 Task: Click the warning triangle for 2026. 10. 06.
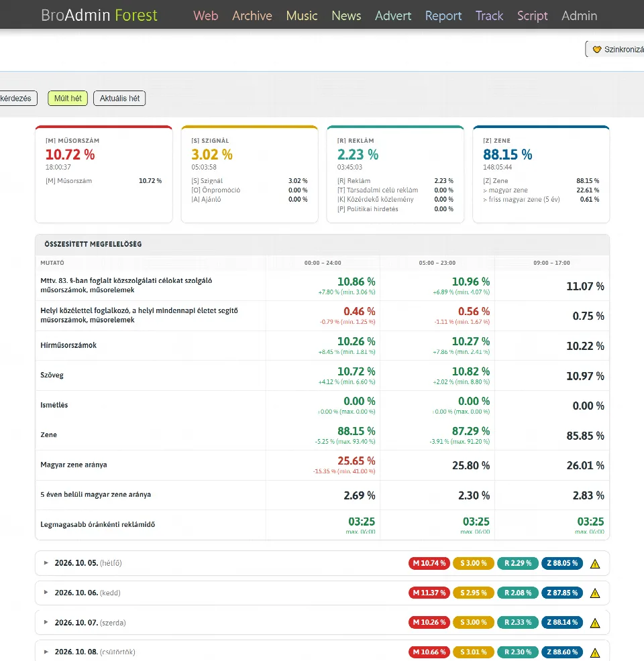[x=594, y=593]
